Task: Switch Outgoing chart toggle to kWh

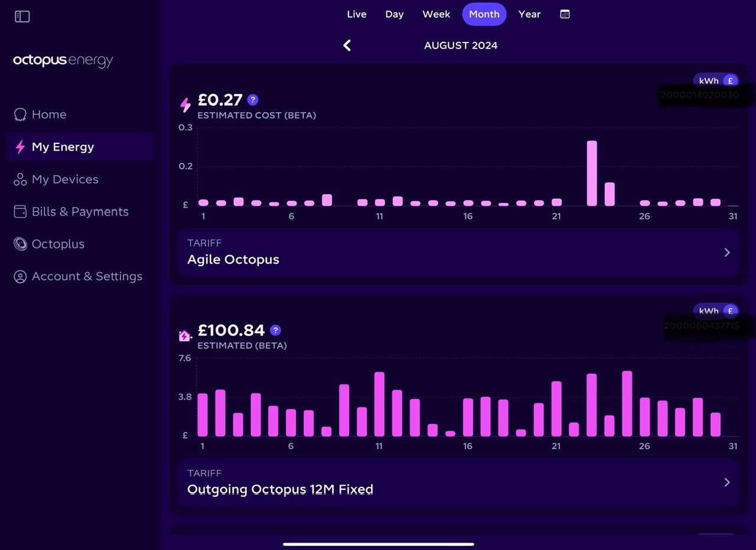Action: click(708, 311)
